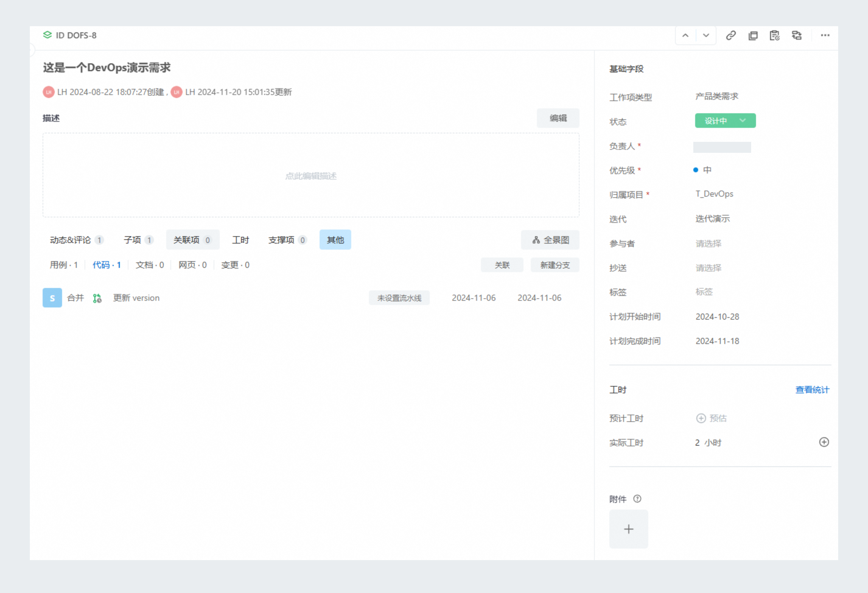Viewport: 868px width, 593px height.
Task: Click the plus icon for 预估 work hours
Action: pos(701,418)
